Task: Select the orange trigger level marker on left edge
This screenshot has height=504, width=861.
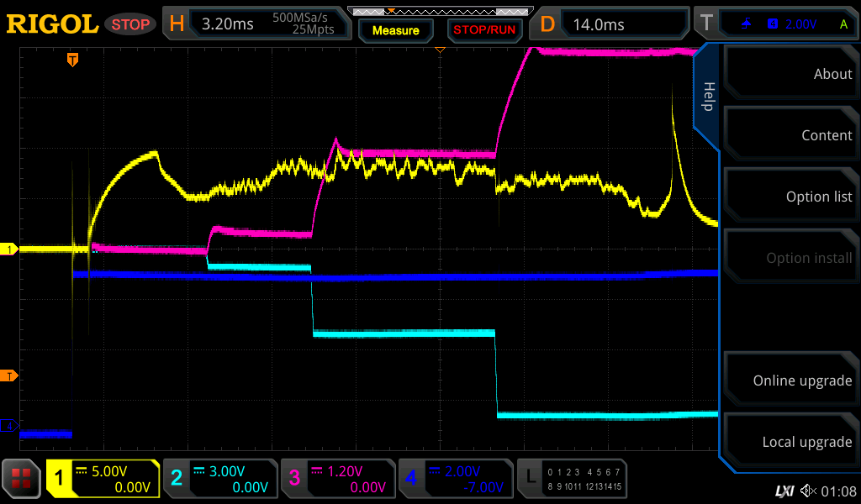Action: pyautogui.click(x=11, y=375)
